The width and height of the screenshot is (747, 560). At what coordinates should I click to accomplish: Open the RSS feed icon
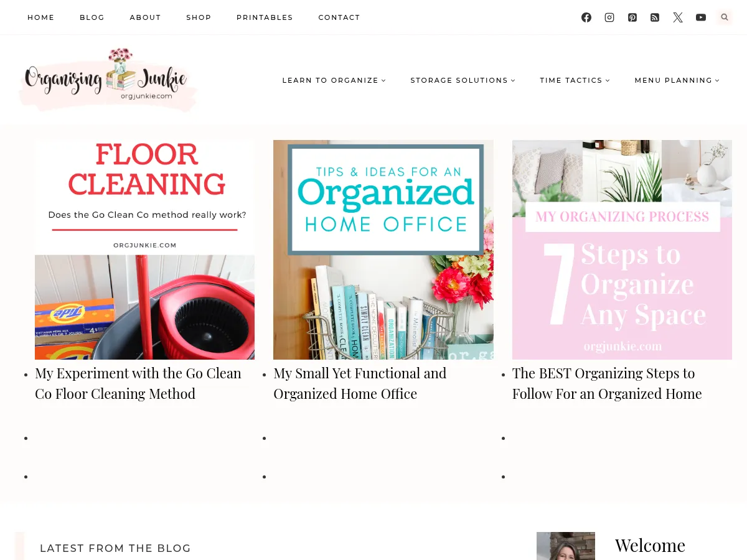[655, 17]
